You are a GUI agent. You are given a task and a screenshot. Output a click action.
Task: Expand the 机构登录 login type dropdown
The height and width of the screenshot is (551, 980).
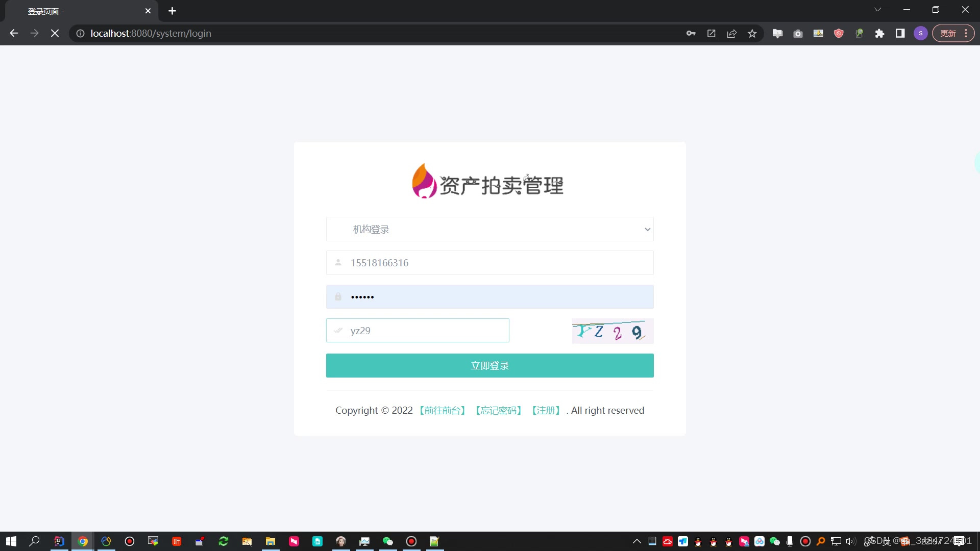point(489,229)
